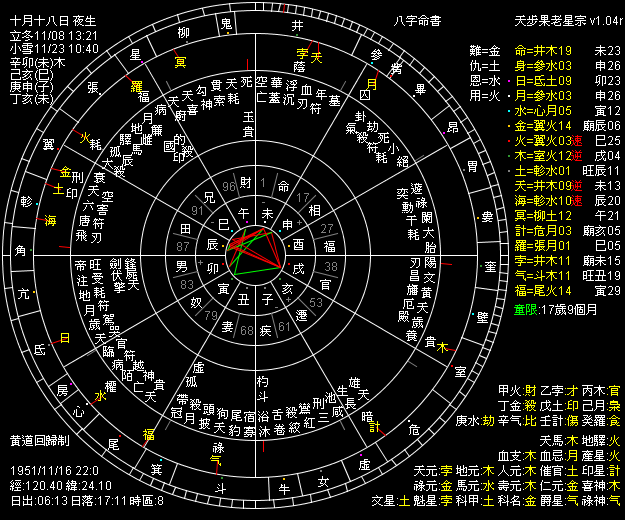Click the 財 palace segment
The height and width of the screenshot is (520, 625).
point(247,184)
